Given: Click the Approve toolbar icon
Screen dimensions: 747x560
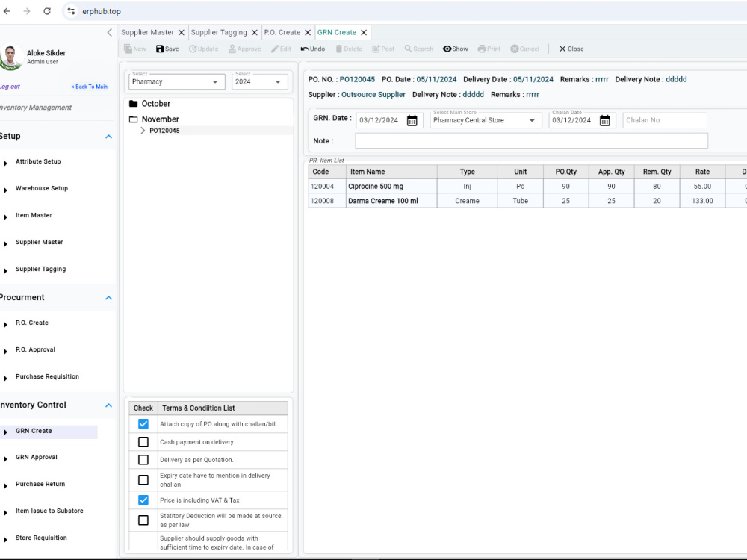Looking at the screenshot, I should 232,49.
